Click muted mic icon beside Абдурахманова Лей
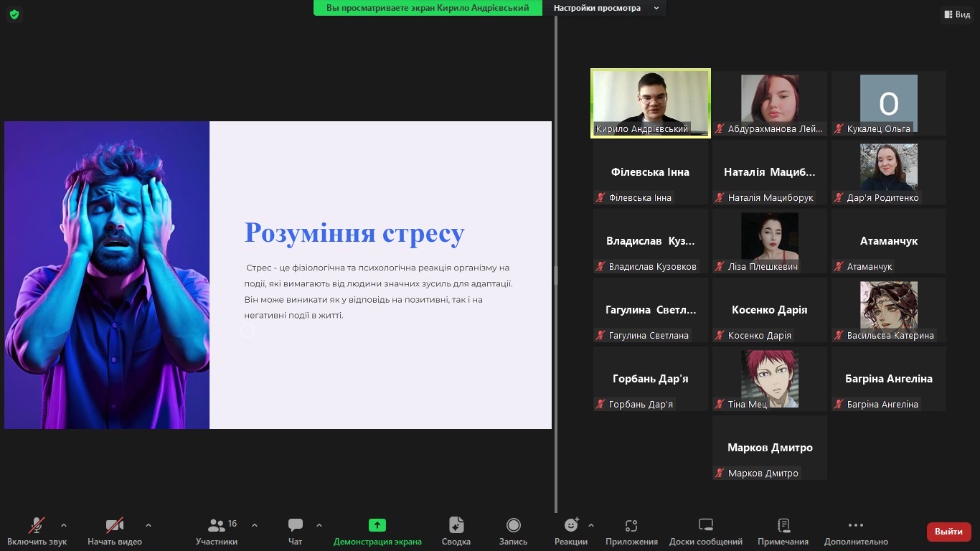980x551 pixels. [x=720, y=129]
